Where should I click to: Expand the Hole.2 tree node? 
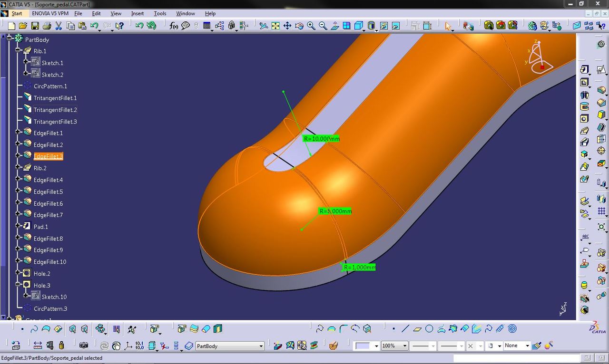(18, 272)
